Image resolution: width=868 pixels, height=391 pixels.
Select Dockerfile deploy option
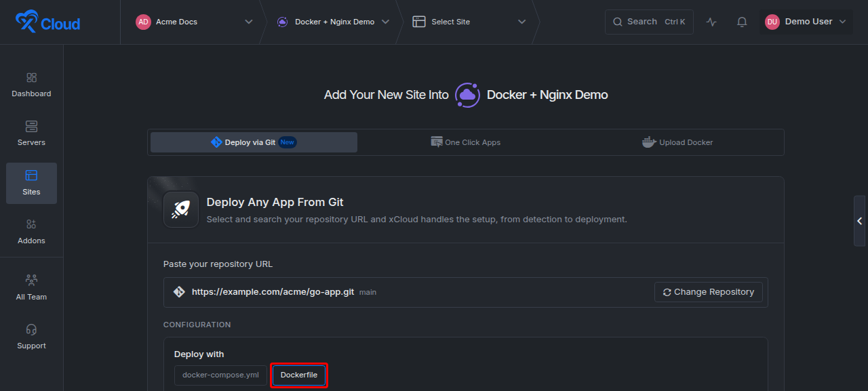coord(299,375)
